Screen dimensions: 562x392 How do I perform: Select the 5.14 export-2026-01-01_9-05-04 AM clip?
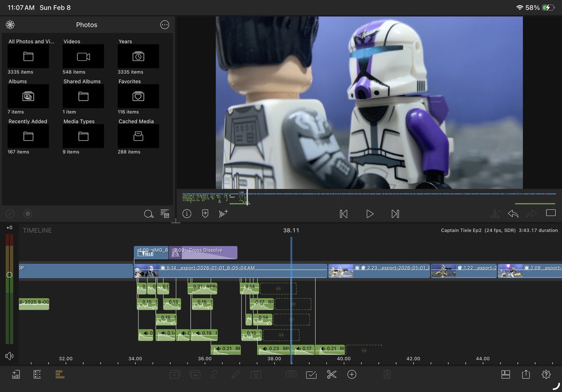230,271
